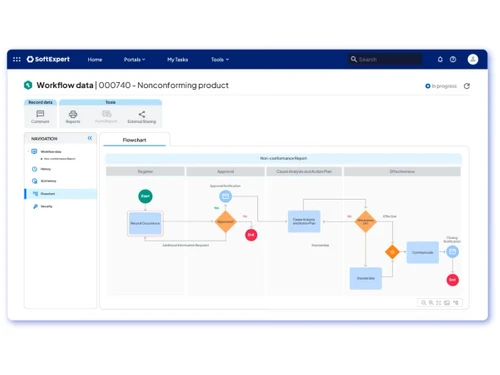The height and width of the screenshot is (375, 500).
Task: Collapse the Workflow data tree arrow
Action: (x=28, y=152)
